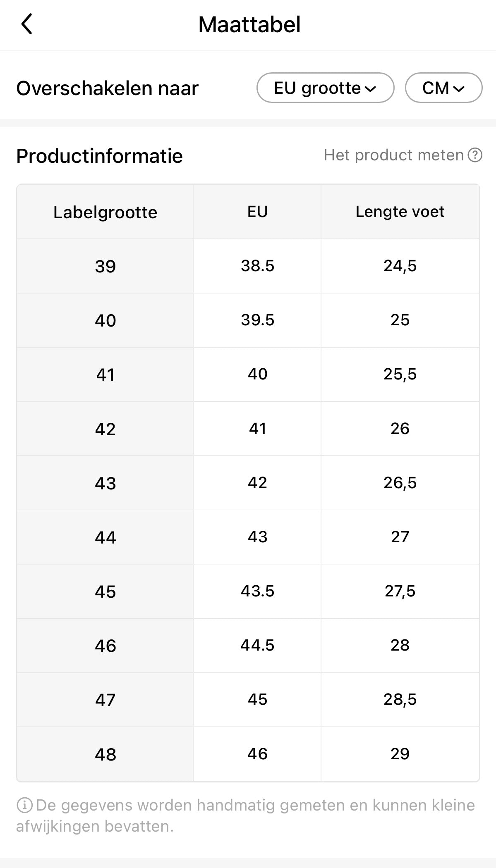Select the Labelgrootte column header
This screenshot has width=496, height=868.
pyautogui.click(x=105, y=212)
